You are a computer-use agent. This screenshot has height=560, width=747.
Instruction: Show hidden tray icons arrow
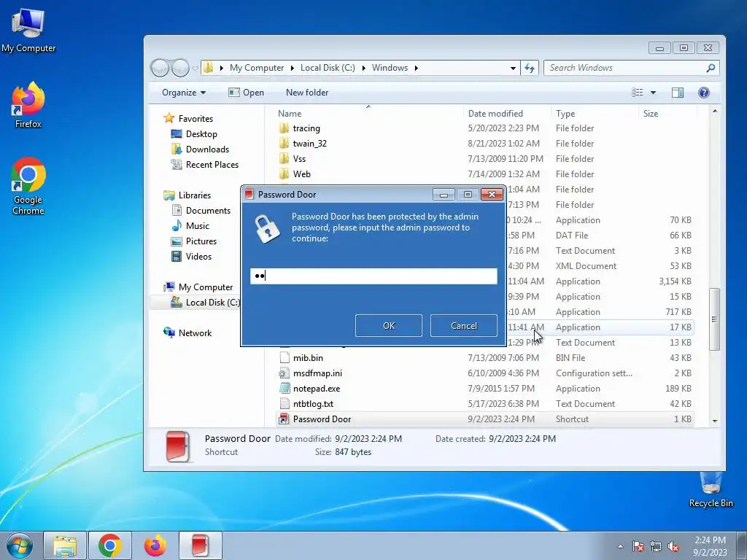[x=620, y=546]
